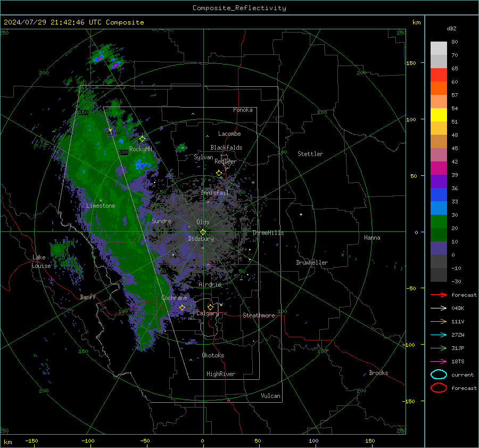This screenshot has width=479, height=448.
Task: Click the 100 tick on right km axis
Action: tap(411, 119)
